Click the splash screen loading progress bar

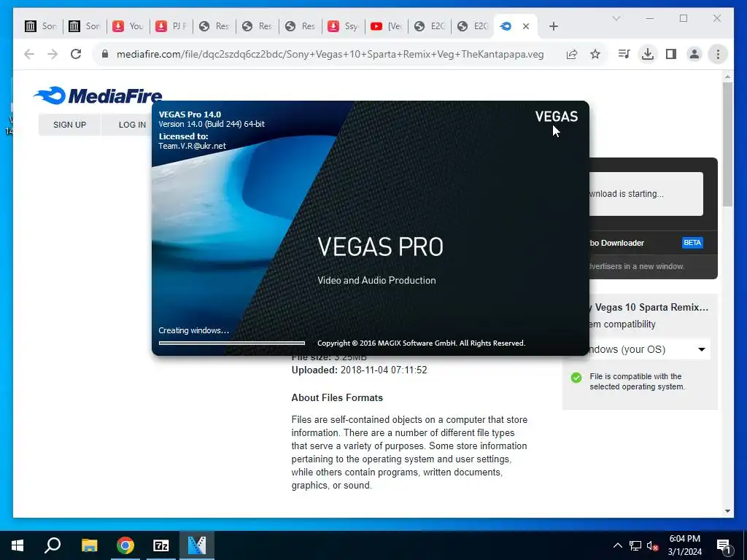[x=231, y=343]
